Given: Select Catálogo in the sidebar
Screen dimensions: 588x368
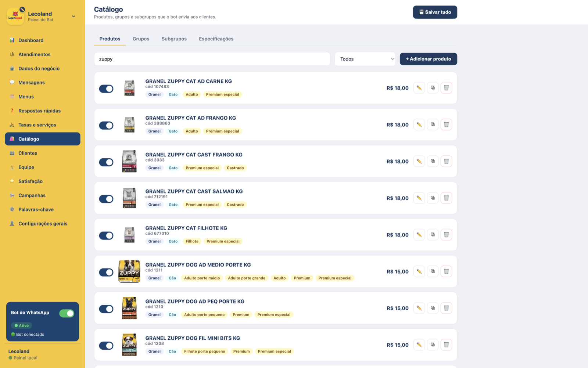Looking at the screenshot, I should coord(43,139).
